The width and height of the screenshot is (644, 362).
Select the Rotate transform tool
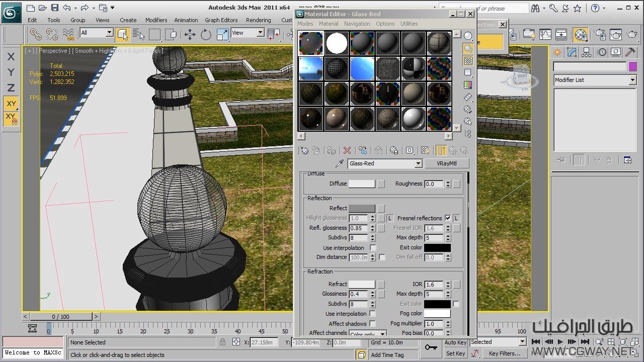pos(206,34)
